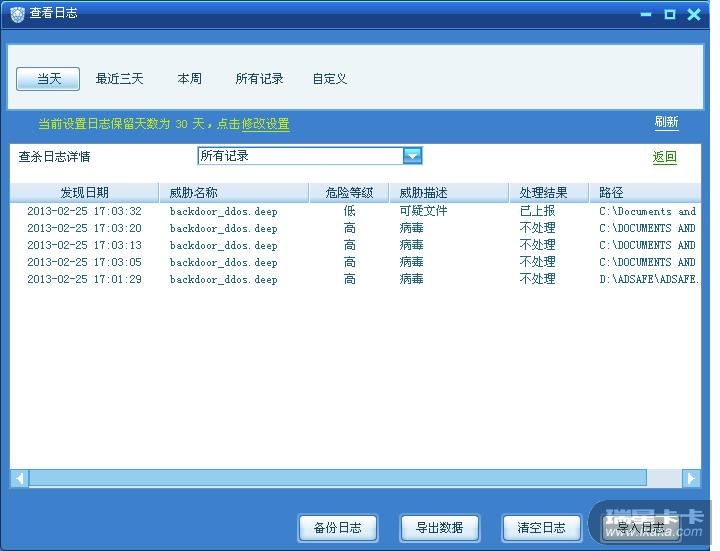This screenshot has width=720, height=551.
Task: Switch to 最近三天 tab
Action: coord(119,79)
